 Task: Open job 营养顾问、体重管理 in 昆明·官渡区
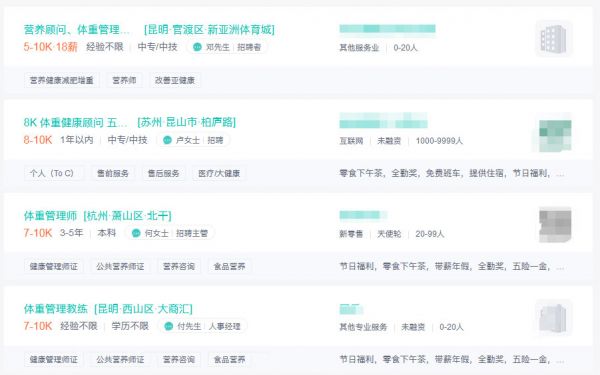pos(149,29)
